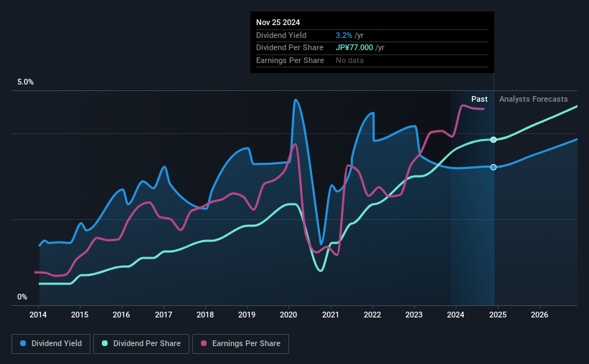This screenshot has width=589, height=364.
Task: Toggle the Earnings Per Share legend button
Action: pos(240,344)
